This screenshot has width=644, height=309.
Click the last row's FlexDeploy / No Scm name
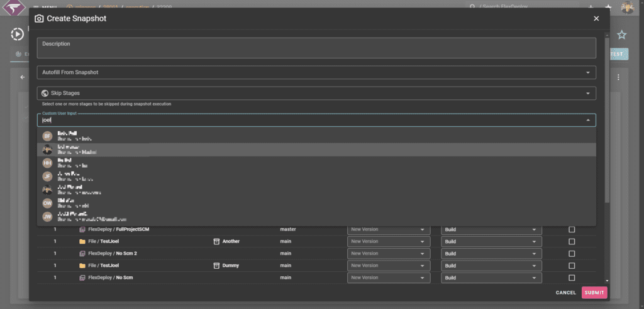click(x=111, y=278)
